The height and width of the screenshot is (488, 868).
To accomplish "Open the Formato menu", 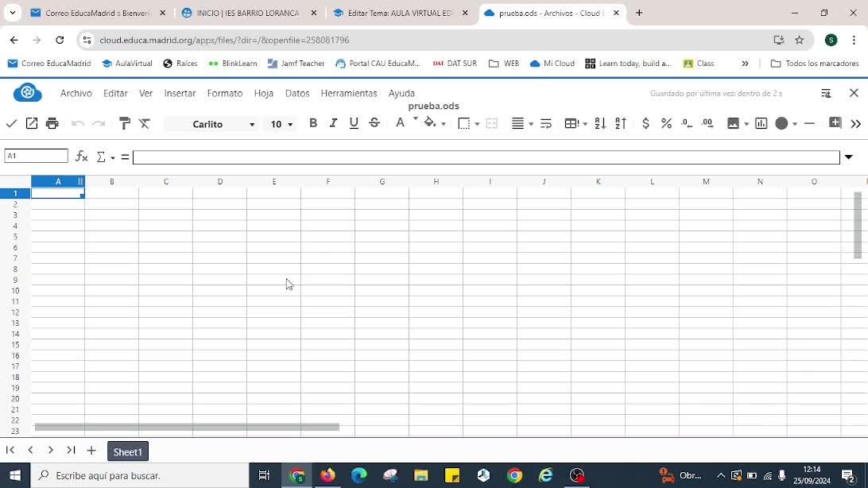I will tap(225, 93).
